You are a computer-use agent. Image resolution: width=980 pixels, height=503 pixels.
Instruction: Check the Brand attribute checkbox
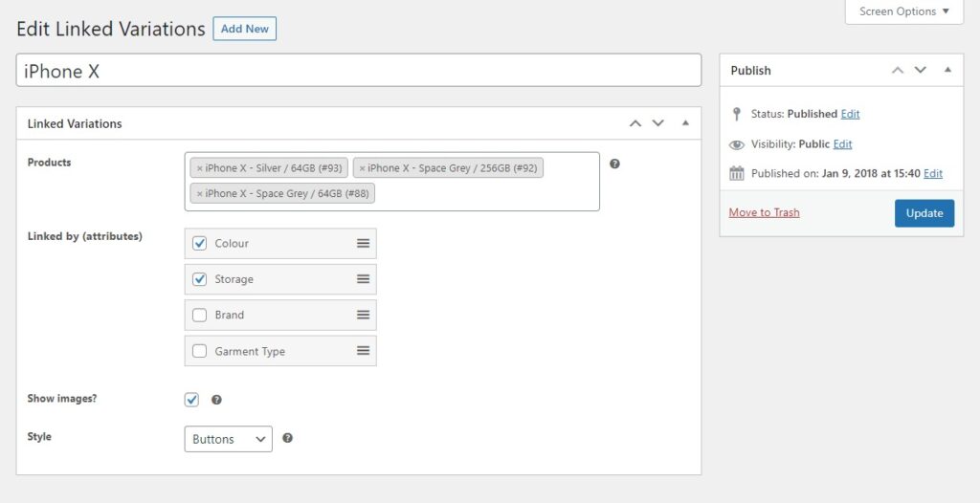coord(199,315)
